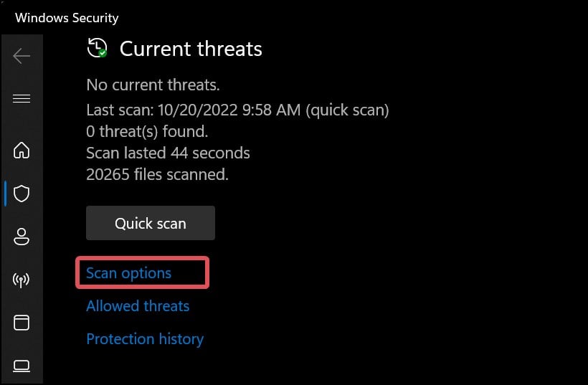Select Virus & threat protection shield icon
The image size is (588, 385).
coord(22,194)
